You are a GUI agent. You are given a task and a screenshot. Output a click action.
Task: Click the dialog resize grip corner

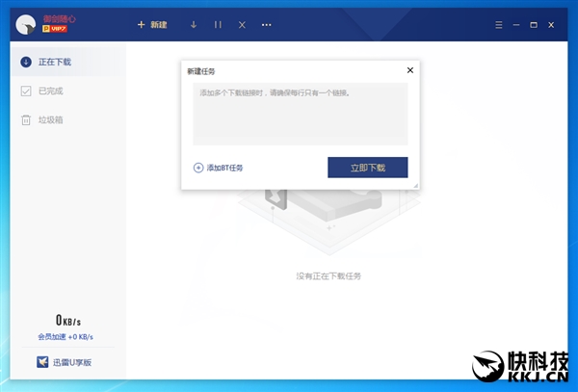(415, 186)
